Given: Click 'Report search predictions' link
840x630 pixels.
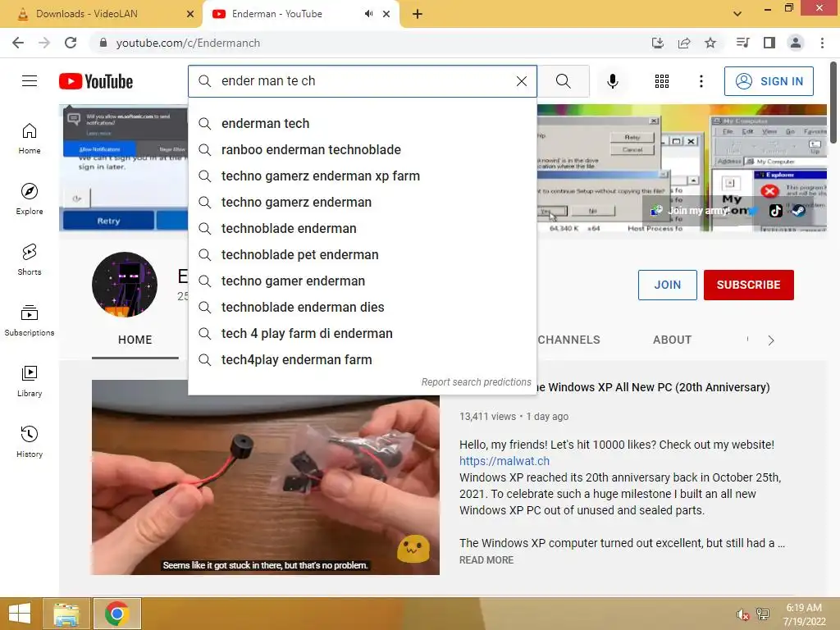Looking at the screenshot, I should 476,382.
